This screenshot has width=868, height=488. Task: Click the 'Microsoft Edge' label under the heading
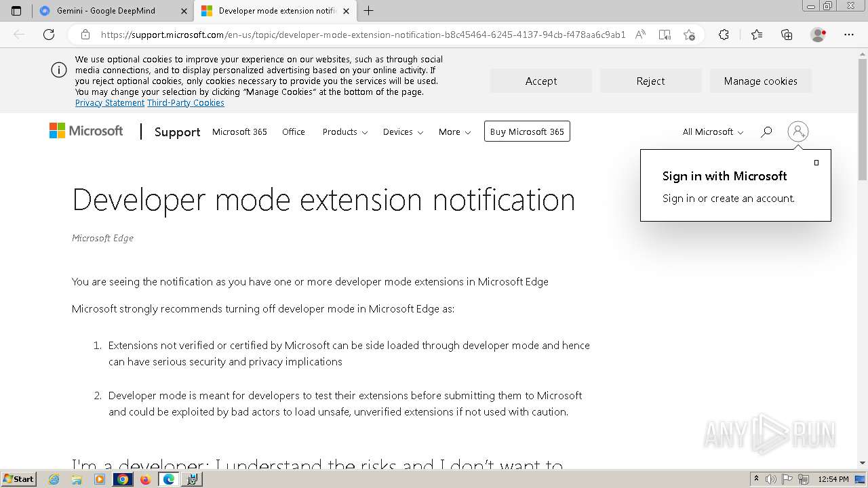(102, 238)
